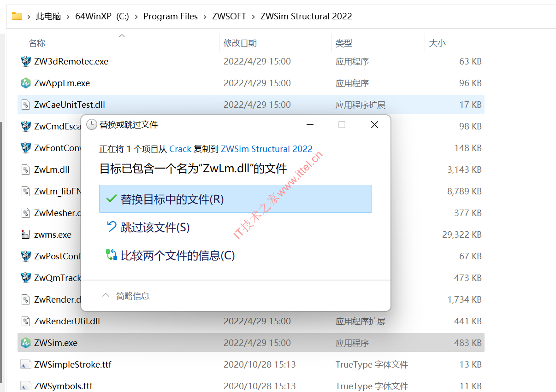This screenshot has width=556, height=392.
Task: Select the ZWSimpleStroke.ttf file name
Action: [73, 364]
